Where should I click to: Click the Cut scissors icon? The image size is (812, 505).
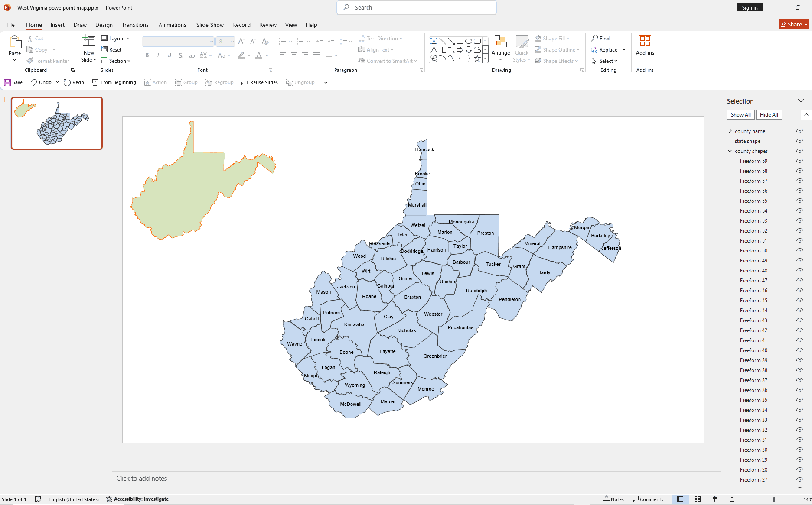click(x=30, y=39)
